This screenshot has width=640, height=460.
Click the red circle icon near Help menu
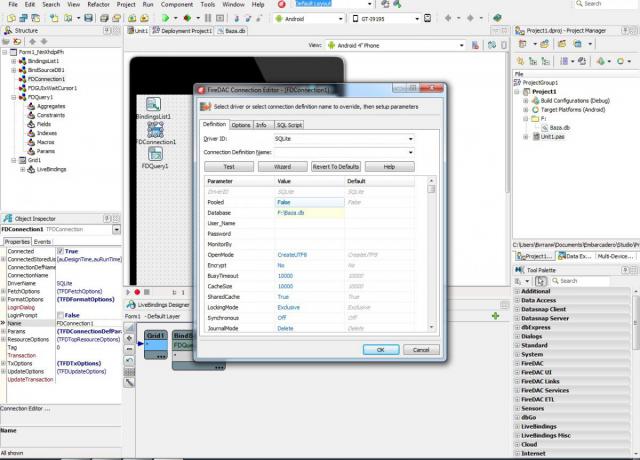click(282, 4)
